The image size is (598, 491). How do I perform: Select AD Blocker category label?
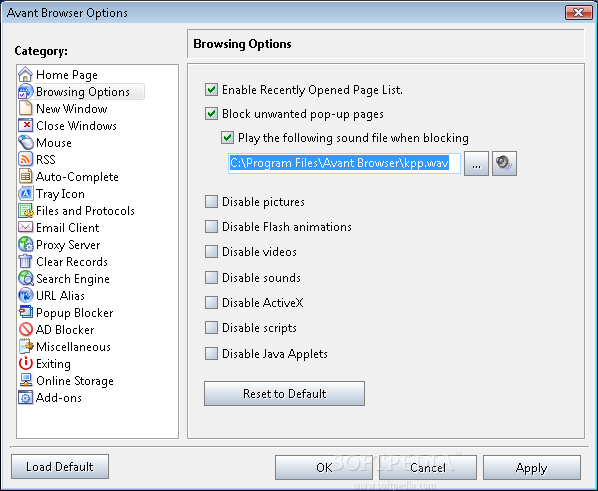pyautogui.click(x=65, y=330)
